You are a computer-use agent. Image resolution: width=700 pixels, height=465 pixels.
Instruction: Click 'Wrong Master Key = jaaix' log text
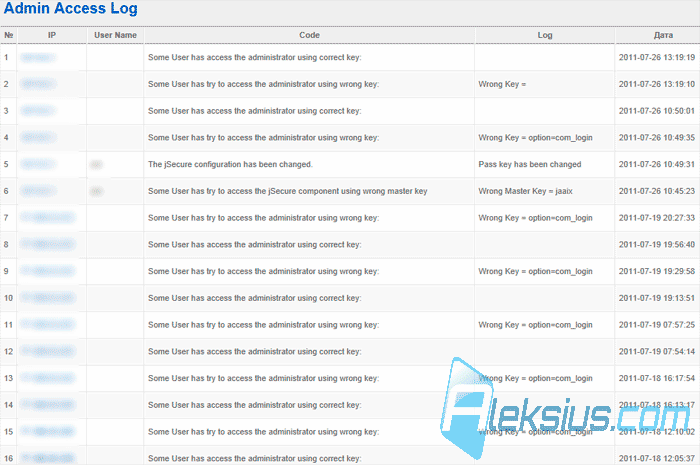(x=525, y=191)
